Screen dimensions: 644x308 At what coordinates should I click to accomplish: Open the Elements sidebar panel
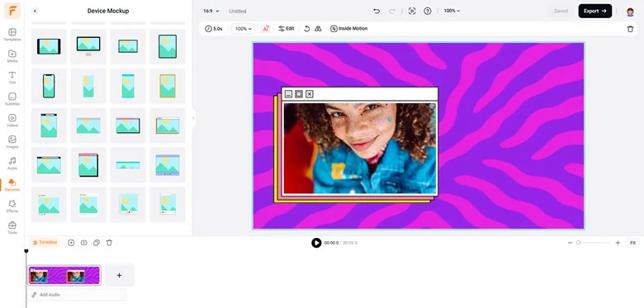pyautogui.click(x=12, y=184)
